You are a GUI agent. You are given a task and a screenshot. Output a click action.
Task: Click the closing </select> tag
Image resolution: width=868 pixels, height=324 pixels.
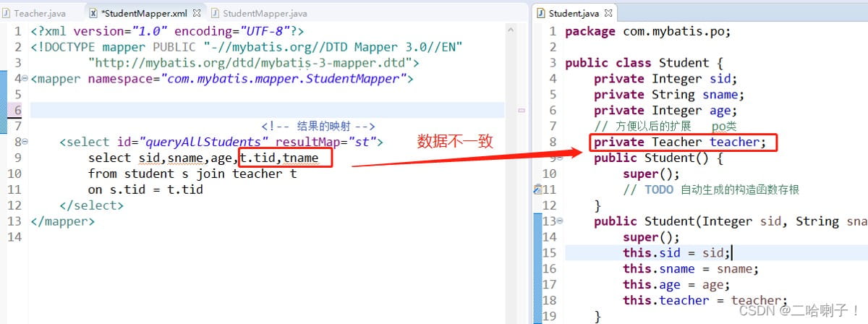pyautogui.click(x=92, y=206)
